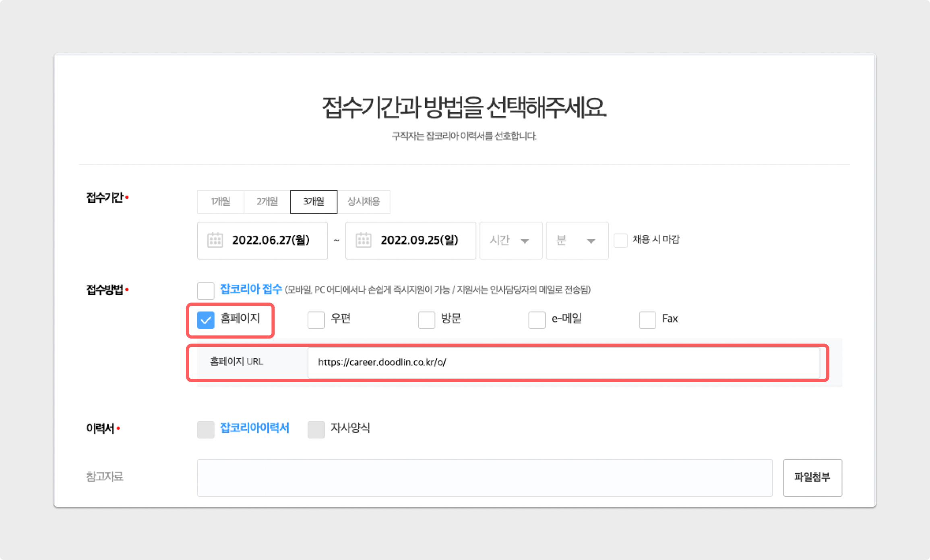
Task: Select the 상시채용 period option
Action: click(364, 202)
